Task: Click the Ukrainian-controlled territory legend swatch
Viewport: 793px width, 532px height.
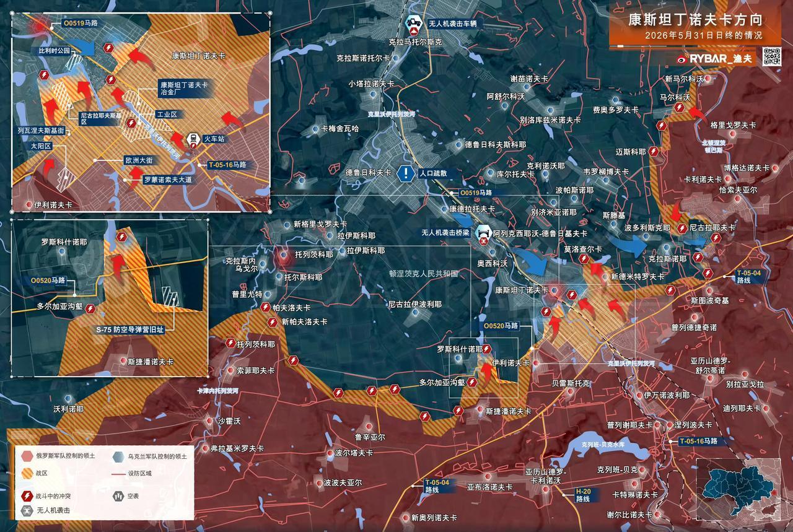Action: click(118, 456)
